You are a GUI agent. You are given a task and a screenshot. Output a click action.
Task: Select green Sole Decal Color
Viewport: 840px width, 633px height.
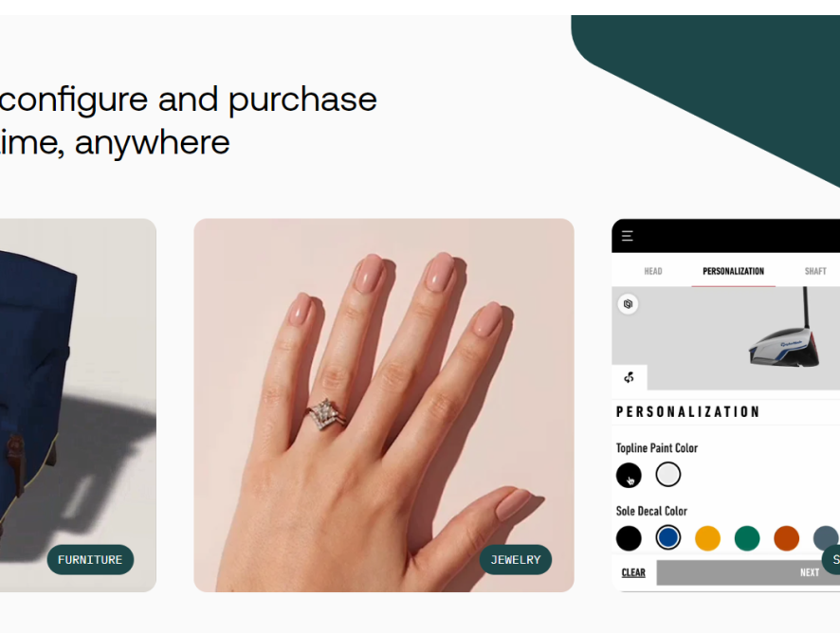[x=747, y=537]
